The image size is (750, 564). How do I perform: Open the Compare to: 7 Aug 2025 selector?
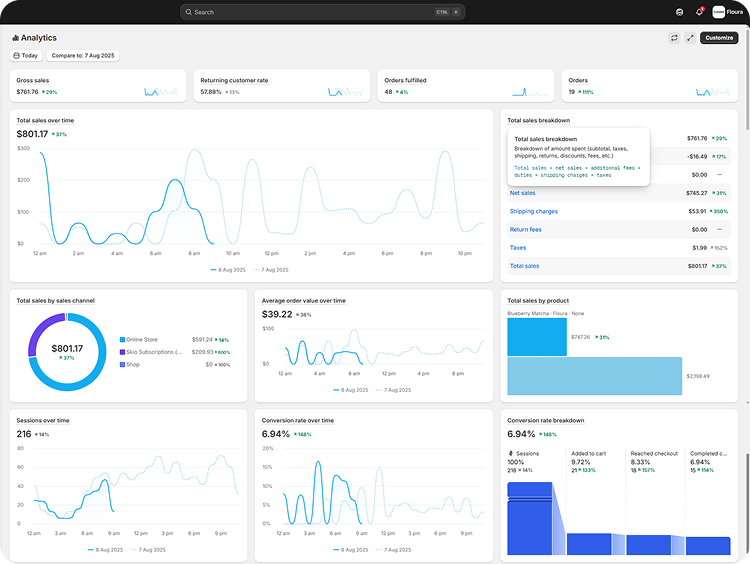(x=83, y=55)
